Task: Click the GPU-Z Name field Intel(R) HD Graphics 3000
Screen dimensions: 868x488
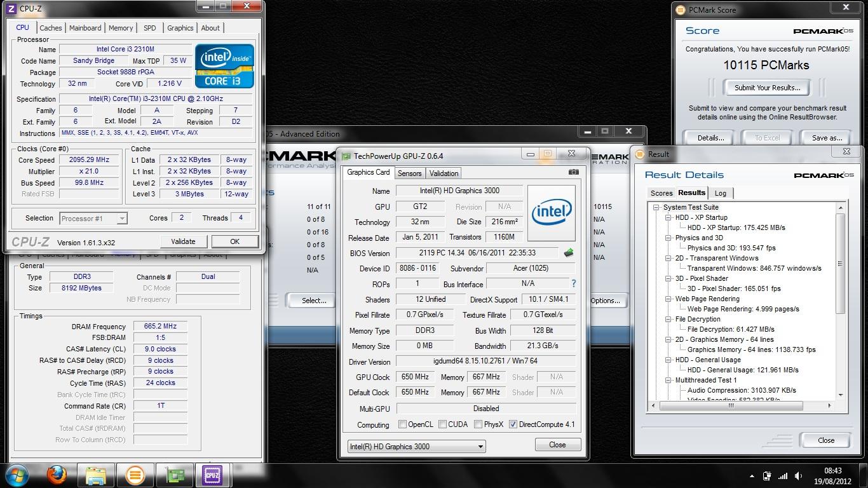Action: point(459,191)
